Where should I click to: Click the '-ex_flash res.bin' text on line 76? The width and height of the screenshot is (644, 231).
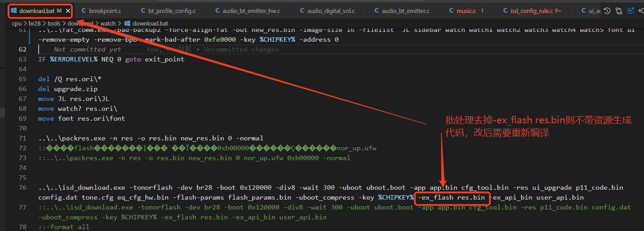click(x=452, y=197)
